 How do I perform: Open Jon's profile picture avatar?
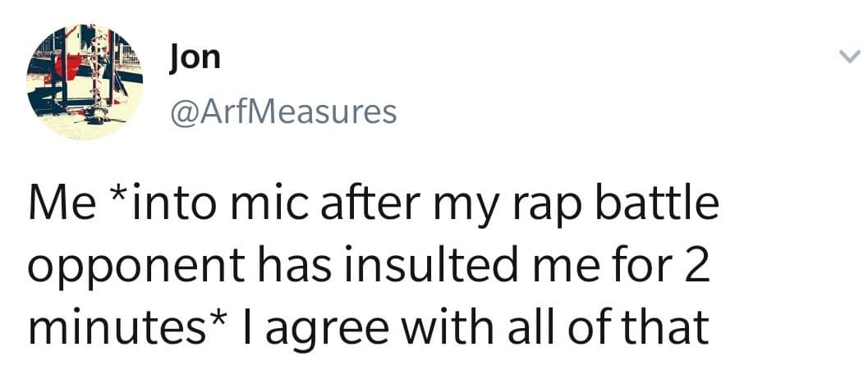85,82
